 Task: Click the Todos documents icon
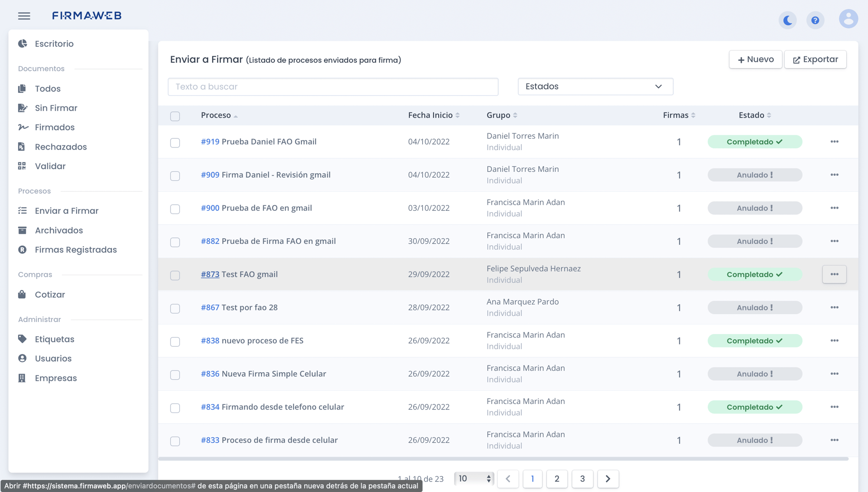click(22, 89)
